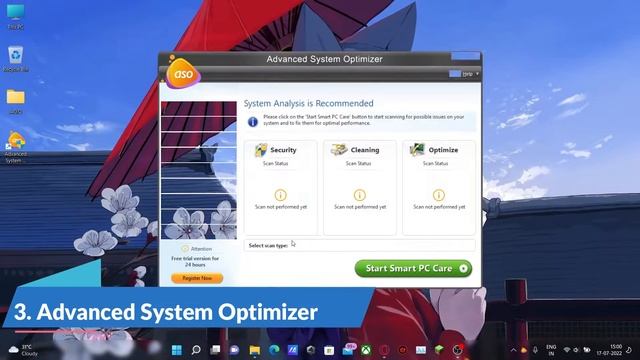Click the blue information icon
Screen dimensions: 640x360
click(253, 122)
